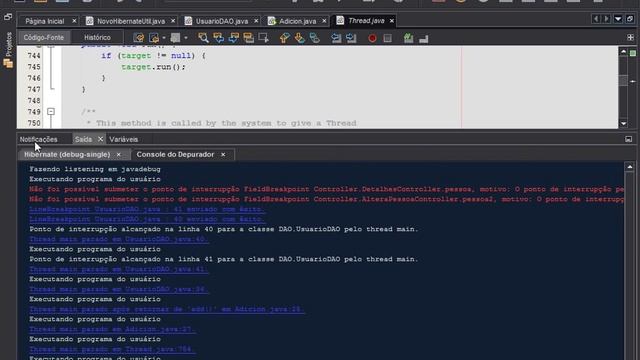This screenshot has width=640, height=360.
Task: Close the Adicion.java tab
Action: (324, 21)
